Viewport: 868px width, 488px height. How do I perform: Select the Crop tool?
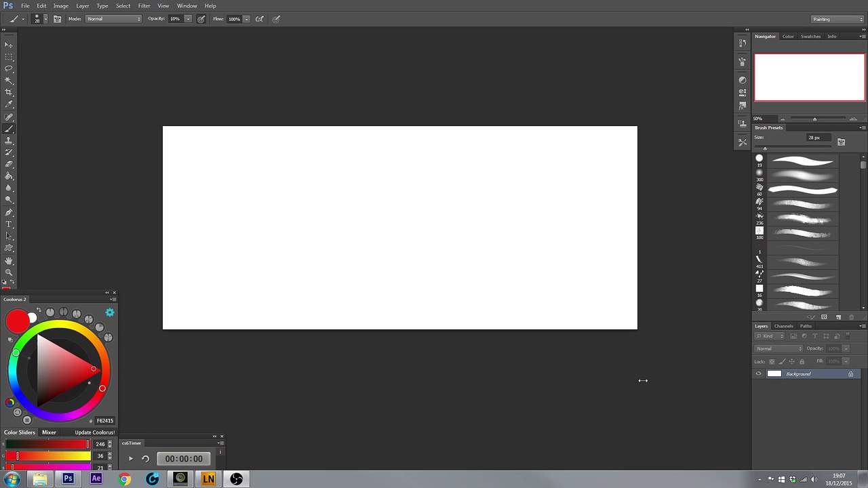coord(9,92)
